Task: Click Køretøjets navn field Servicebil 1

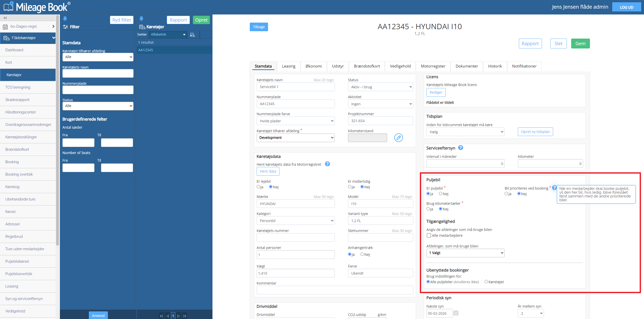Action: [296, 87]
